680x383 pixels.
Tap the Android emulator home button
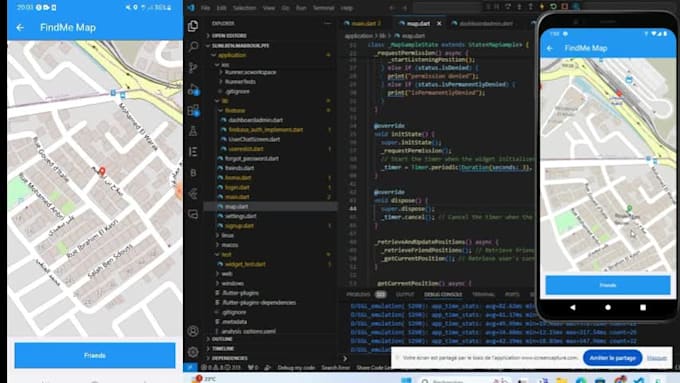pyautogui.click(x=608, y=307)
